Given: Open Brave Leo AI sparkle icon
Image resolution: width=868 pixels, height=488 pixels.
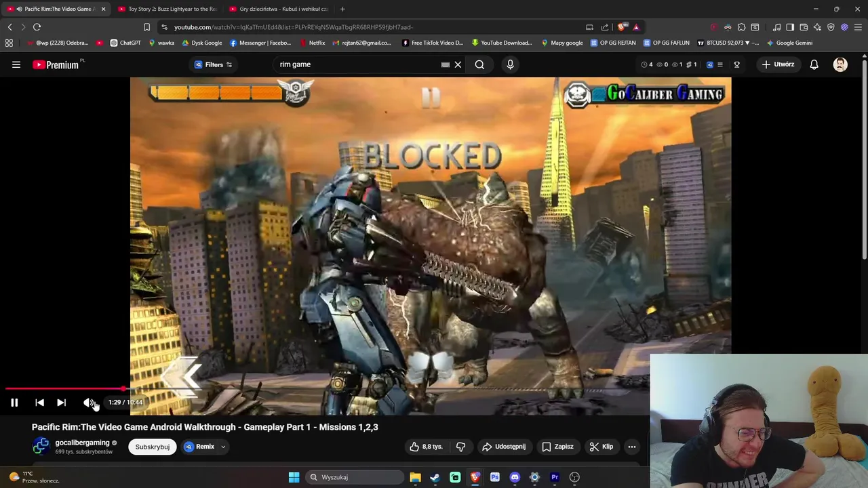Looking at the screenshot, I should (x=817, y=27).
